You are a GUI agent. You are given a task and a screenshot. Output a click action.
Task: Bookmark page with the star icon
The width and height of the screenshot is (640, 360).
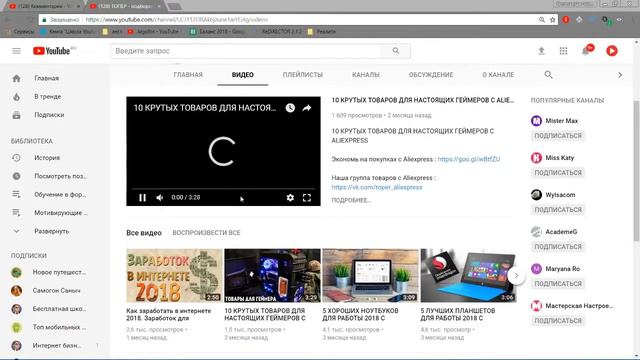[552, 20]
